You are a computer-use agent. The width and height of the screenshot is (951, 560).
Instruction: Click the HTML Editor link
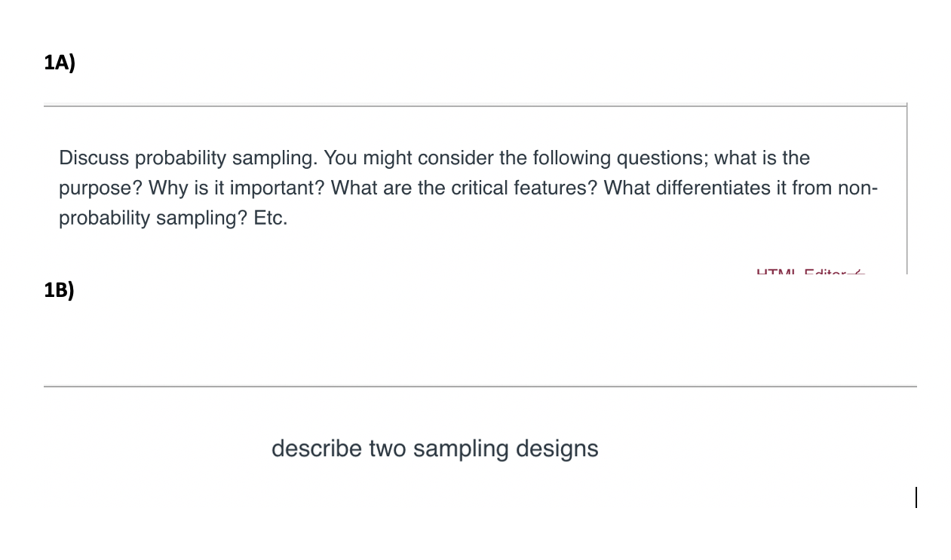pos(798,271)
